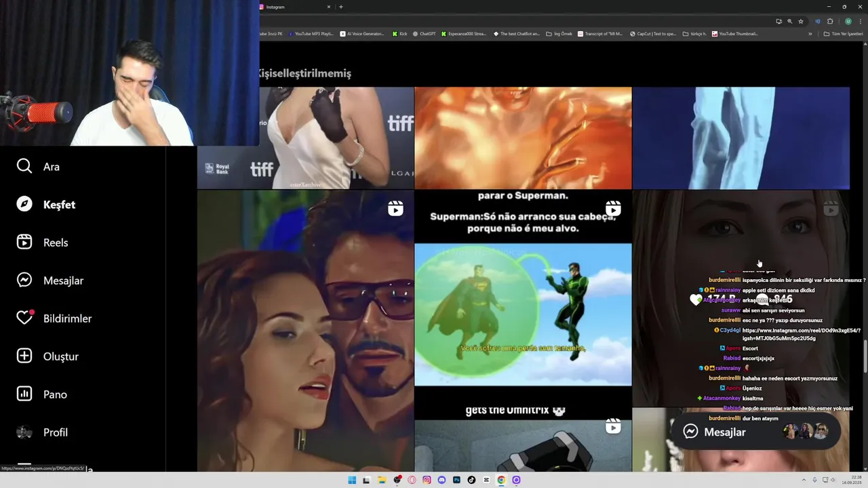Click the page vertical scrollbar
The image size is (868, 488).
pos(865,354)
